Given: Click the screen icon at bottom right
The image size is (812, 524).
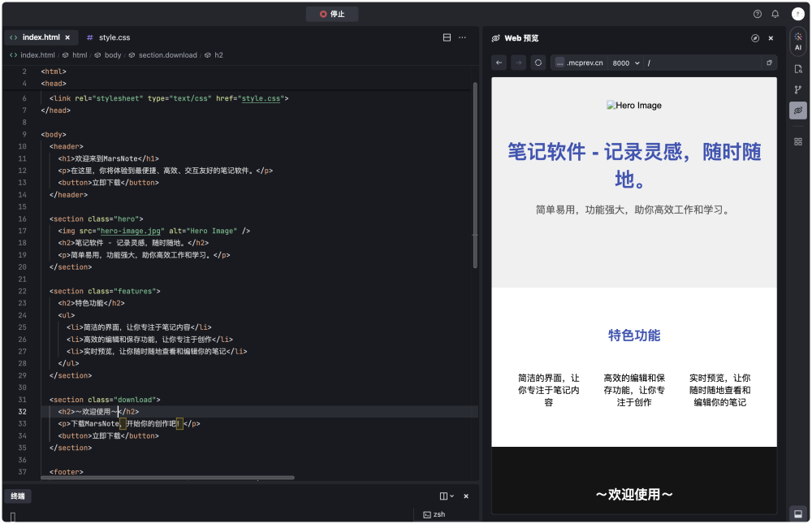Looking at the screenshot, I should point(797,513).
